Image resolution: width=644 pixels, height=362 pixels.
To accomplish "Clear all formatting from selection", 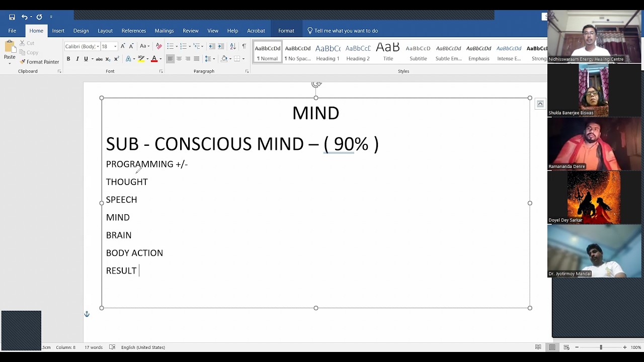I will click(159, 46).
